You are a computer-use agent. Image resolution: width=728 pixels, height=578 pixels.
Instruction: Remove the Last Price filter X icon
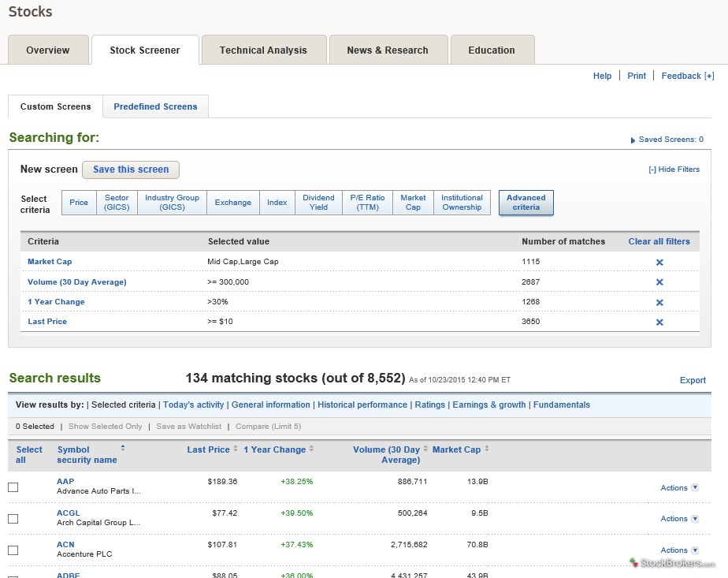(659, 322)
